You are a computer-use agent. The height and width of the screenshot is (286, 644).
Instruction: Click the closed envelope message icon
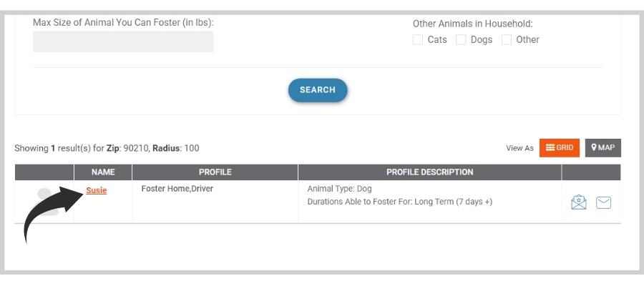603,202
